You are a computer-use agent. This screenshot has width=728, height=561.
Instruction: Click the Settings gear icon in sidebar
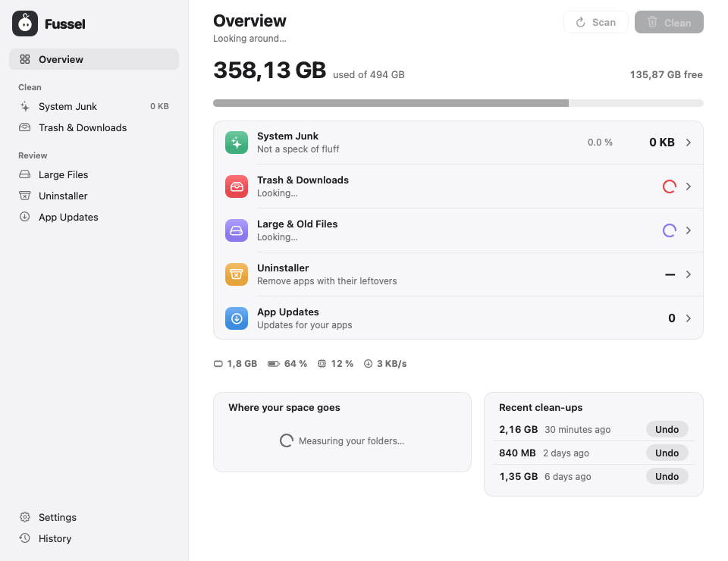coord(25,517)
